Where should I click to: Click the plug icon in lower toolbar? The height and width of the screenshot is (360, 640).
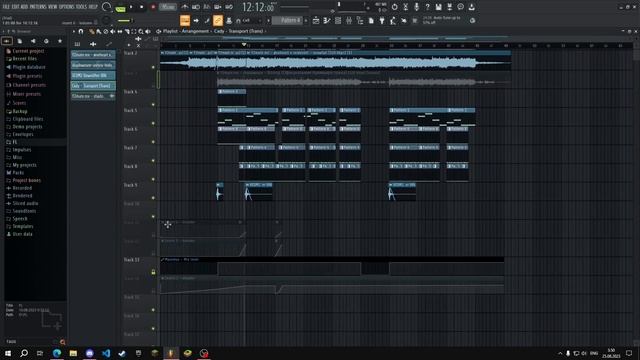(382, 20)
